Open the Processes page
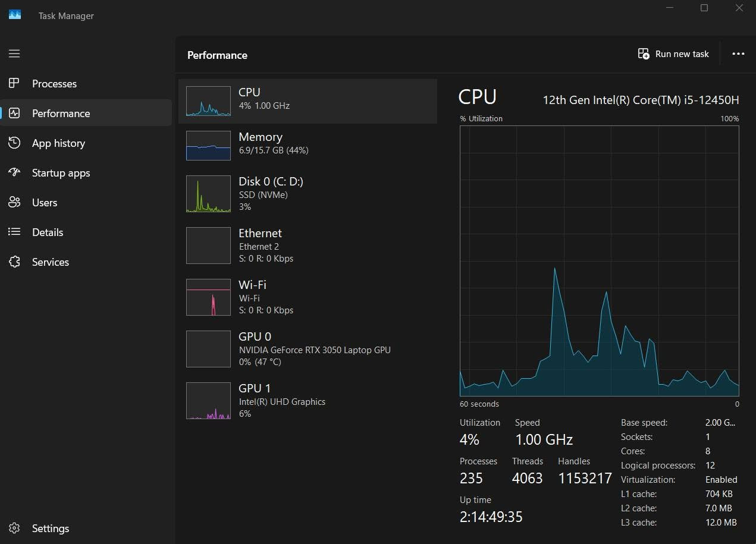 pyautogui.click(x=86, y=83)
